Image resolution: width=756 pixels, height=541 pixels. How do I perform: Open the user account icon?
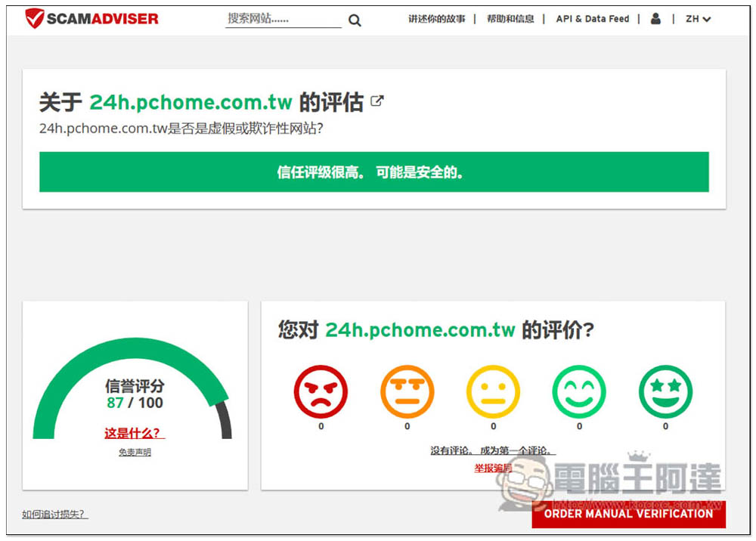tap(655, 19)
